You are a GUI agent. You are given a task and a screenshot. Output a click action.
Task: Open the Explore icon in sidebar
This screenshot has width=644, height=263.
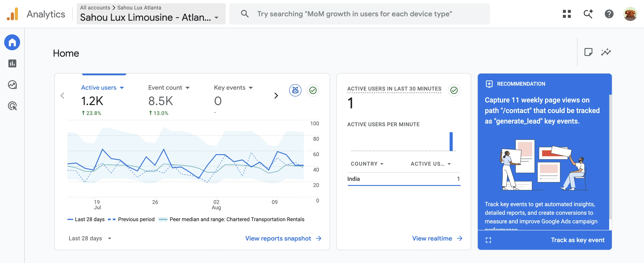click(x=12, y=85)
